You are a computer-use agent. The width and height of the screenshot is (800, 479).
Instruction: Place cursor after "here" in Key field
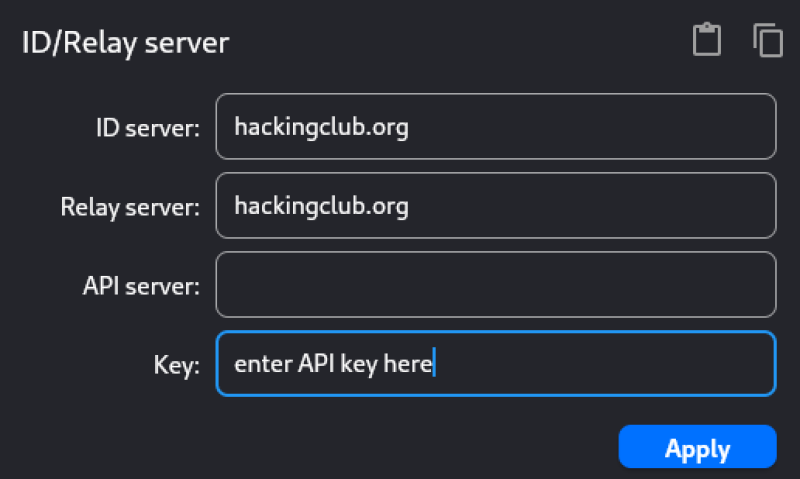434,363
